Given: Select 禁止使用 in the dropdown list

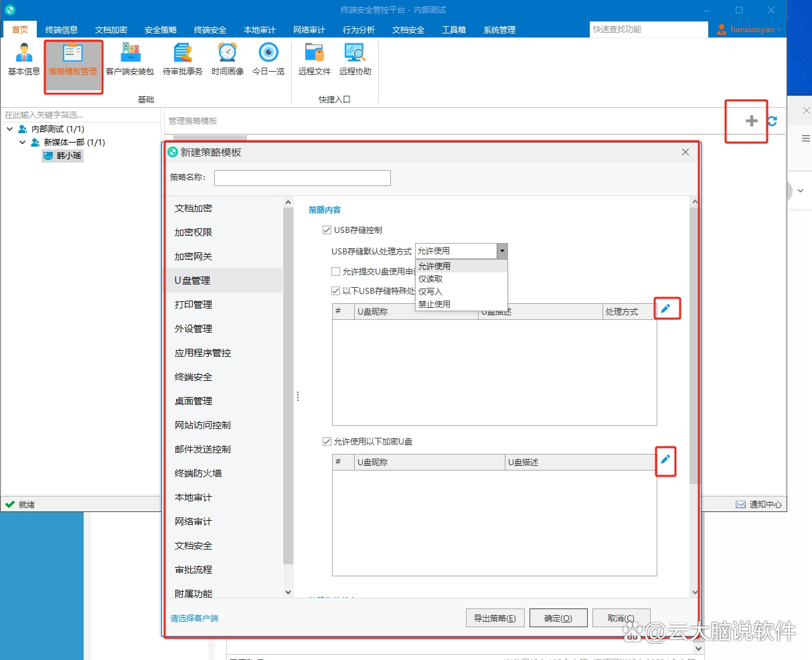Looking at the screenshot, I should coord(434,305).
